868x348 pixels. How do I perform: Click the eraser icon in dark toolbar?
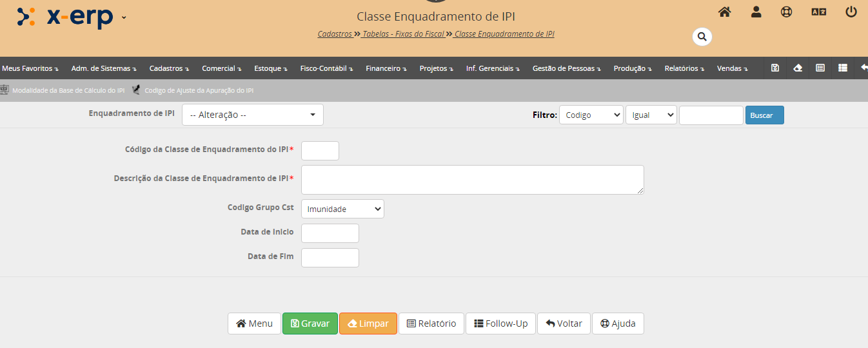click(x=798, y=68)
